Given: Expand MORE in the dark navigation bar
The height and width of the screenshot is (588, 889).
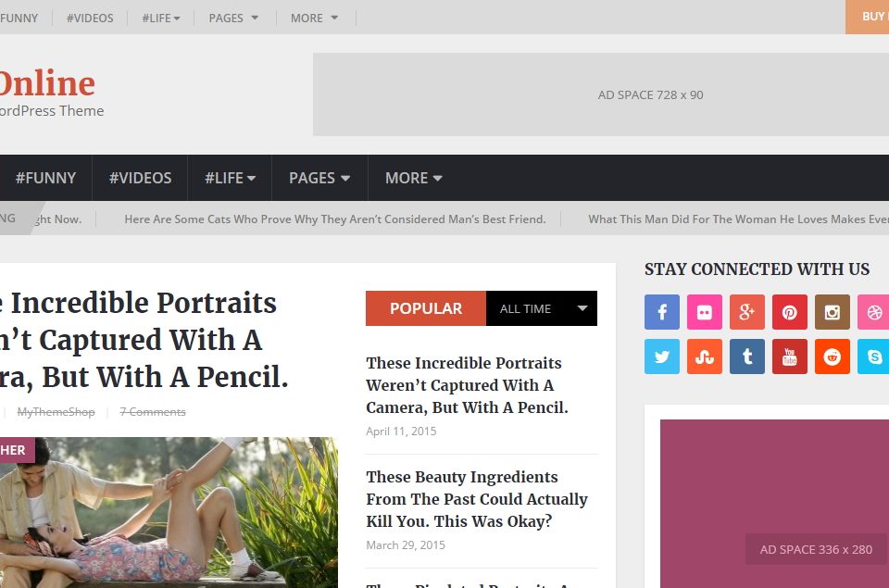Looking at the screenshot, I should [414, 178].
